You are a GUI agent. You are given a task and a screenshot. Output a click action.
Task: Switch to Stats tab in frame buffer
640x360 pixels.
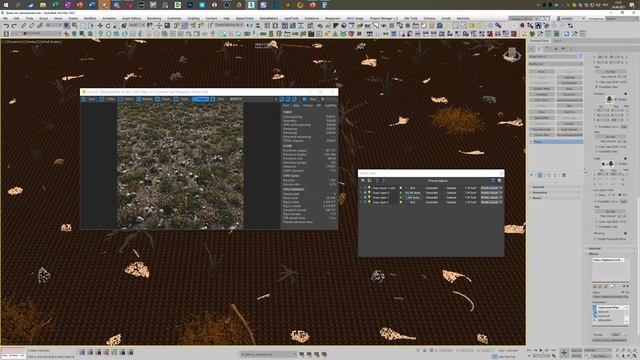click(296, 106)
